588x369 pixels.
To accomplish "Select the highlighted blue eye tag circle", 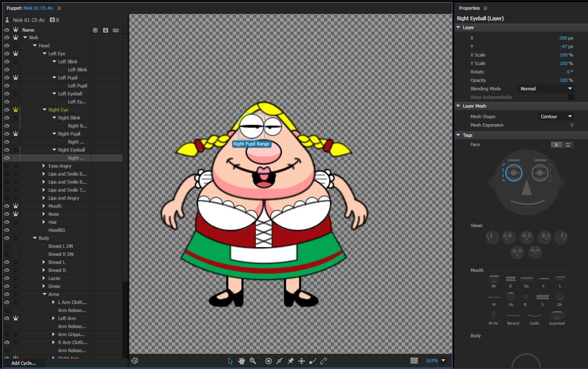I will (x=514, y=173).
